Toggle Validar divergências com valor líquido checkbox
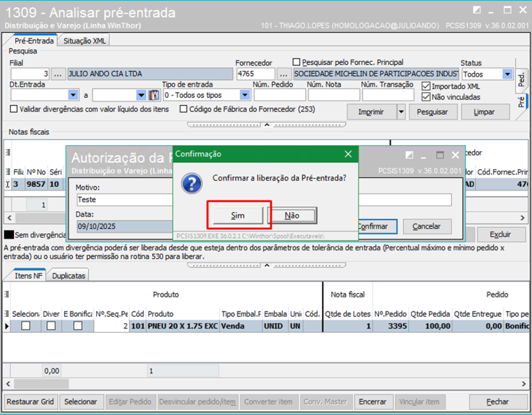Screen dimensions: 532x415 (x=14, y=109)
